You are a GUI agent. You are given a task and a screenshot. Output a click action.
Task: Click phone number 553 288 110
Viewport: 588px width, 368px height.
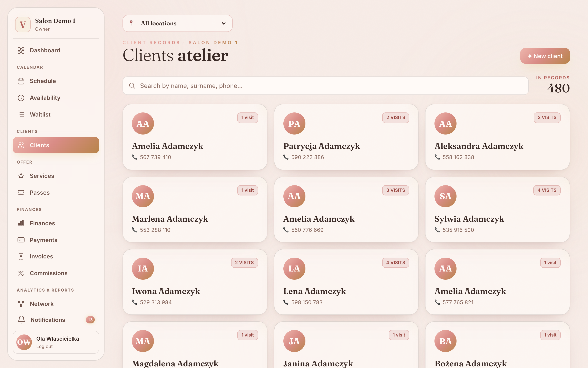155,230
